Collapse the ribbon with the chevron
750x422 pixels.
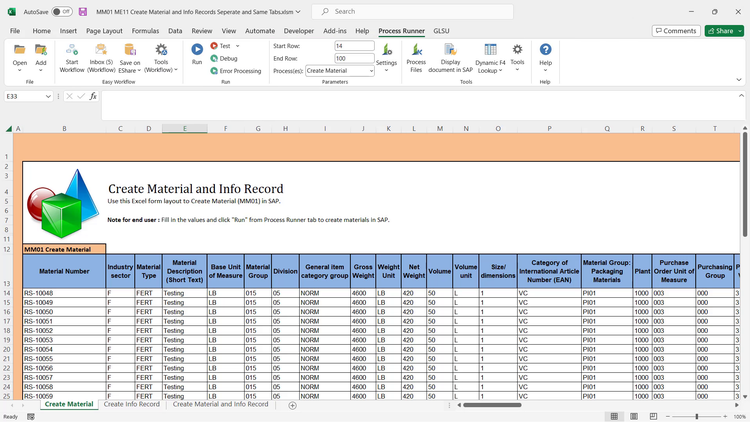(739, 80)
